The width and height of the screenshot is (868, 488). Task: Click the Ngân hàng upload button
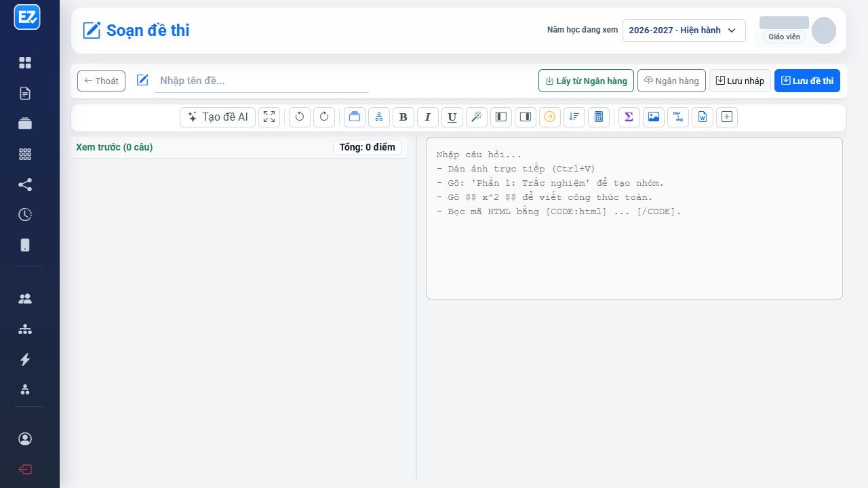671,81
